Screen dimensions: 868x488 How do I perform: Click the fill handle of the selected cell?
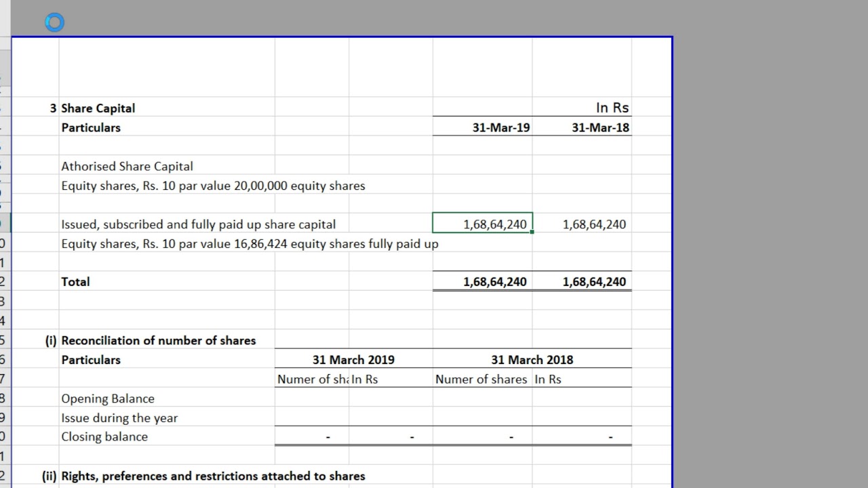[x=532, y=232]
